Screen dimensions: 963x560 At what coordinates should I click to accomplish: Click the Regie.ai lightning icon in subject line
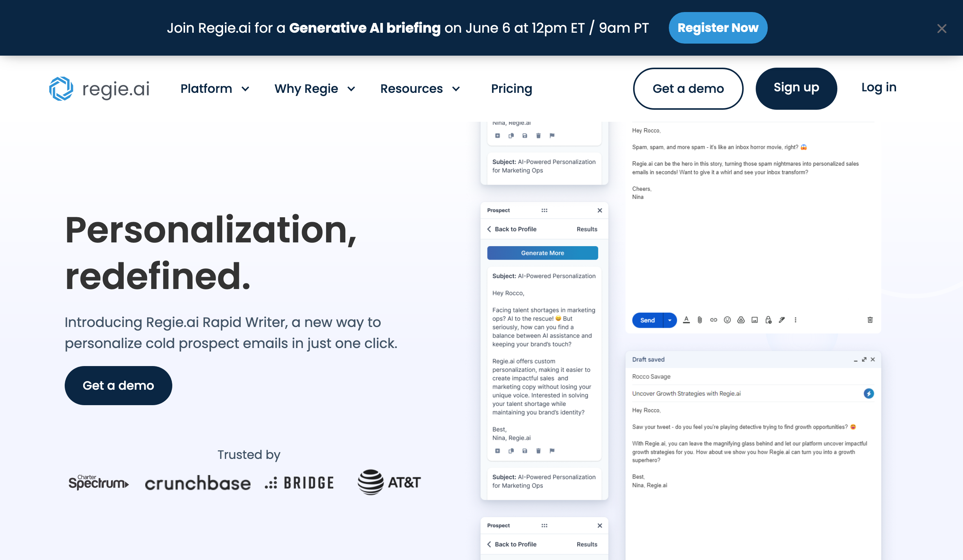pos(869,393)
